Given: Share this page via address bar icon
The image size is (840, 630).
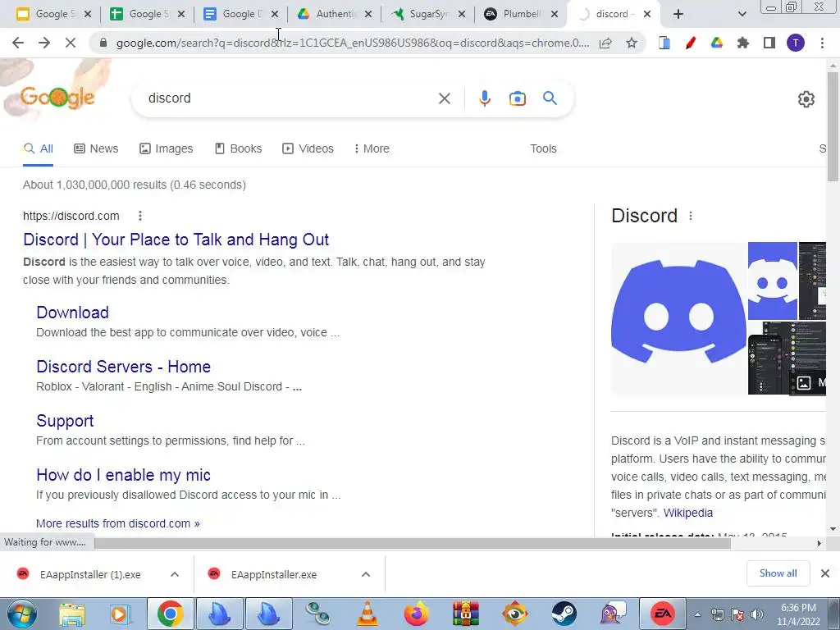Looking at the screenshot, I should coord(605,43).
